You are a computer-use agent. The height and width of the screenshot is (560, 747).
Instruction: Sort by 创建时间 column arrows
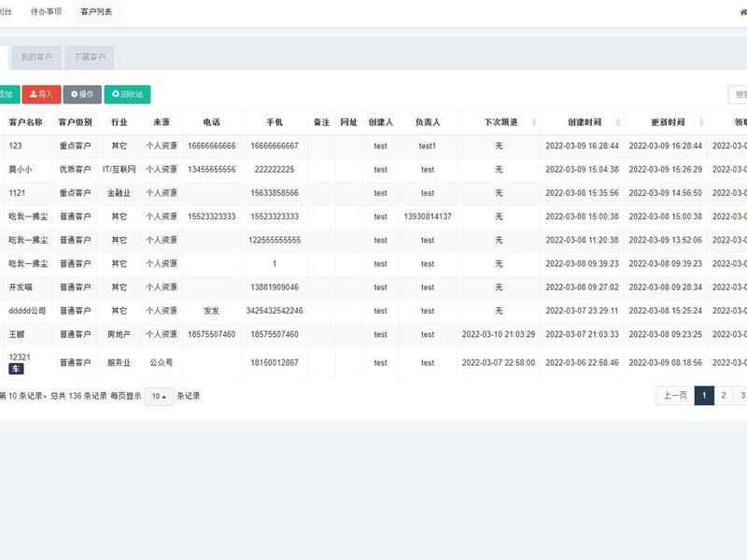coord(618,122)
